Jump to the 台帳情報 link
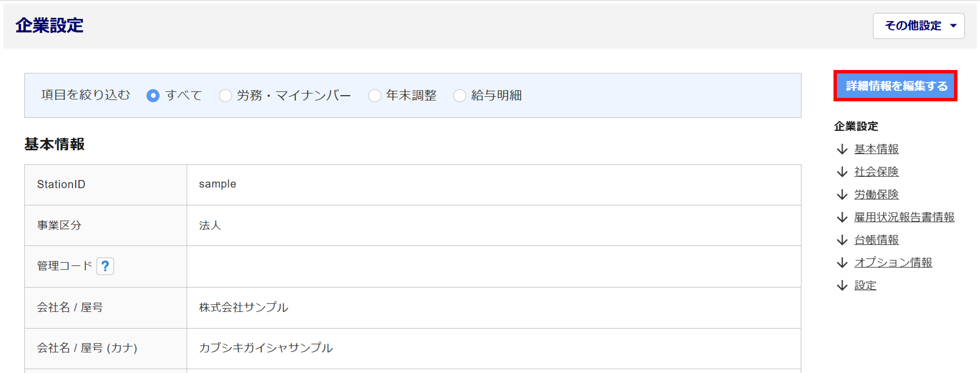Screen dimensions: 980x373 pos(876,240)
